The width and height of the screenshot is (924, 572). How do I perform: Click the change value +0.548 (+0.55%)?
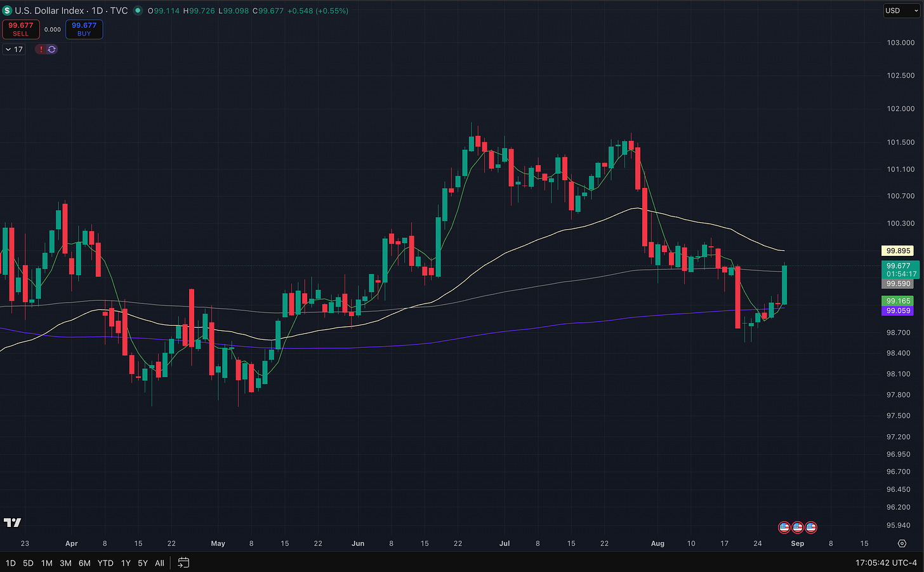click(x=318, y=11)
